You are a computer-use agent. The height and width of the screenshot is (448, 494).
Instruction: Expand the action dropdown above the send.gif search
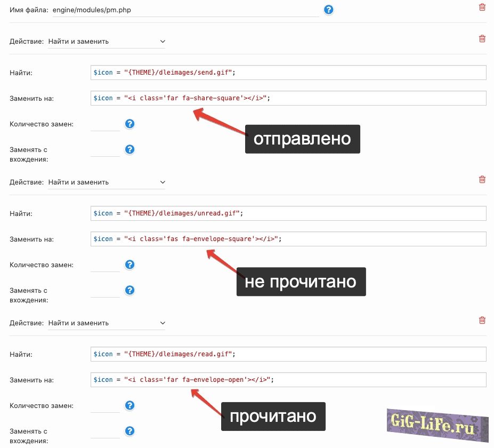(x=107, y=42)
